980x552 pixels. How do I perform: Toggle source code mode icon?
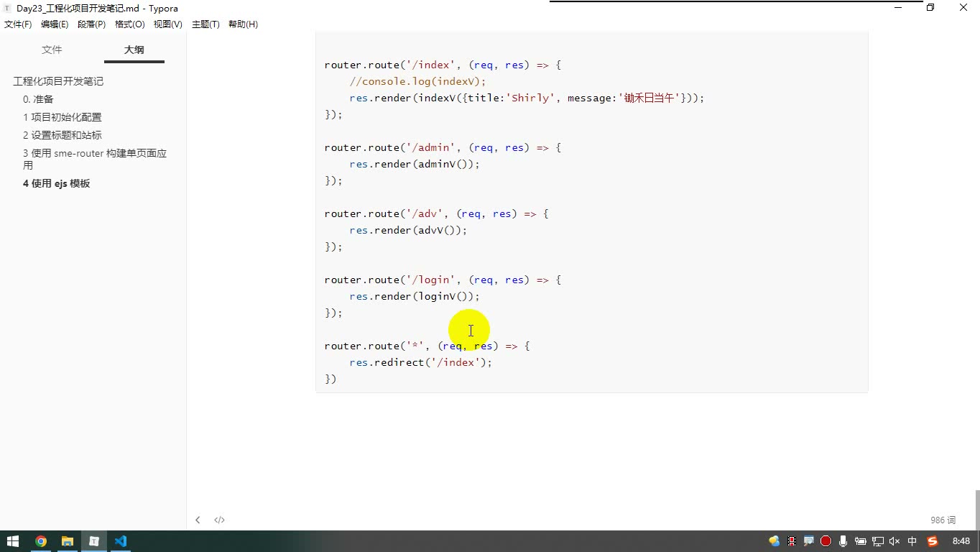tap(219, 520)
